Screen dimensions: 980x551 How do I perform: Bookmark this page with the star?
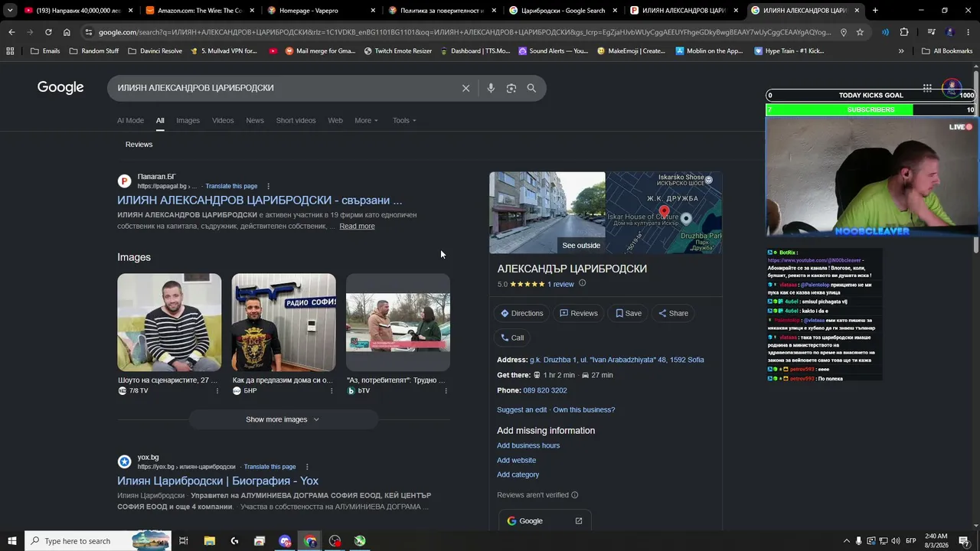[860, 32]
